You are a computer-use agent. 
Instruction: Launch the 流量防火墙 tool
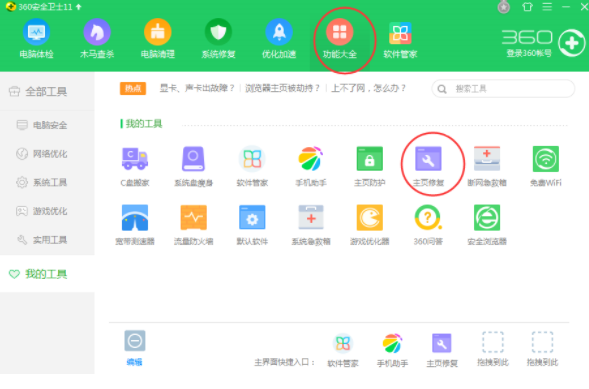coord(193,225)
